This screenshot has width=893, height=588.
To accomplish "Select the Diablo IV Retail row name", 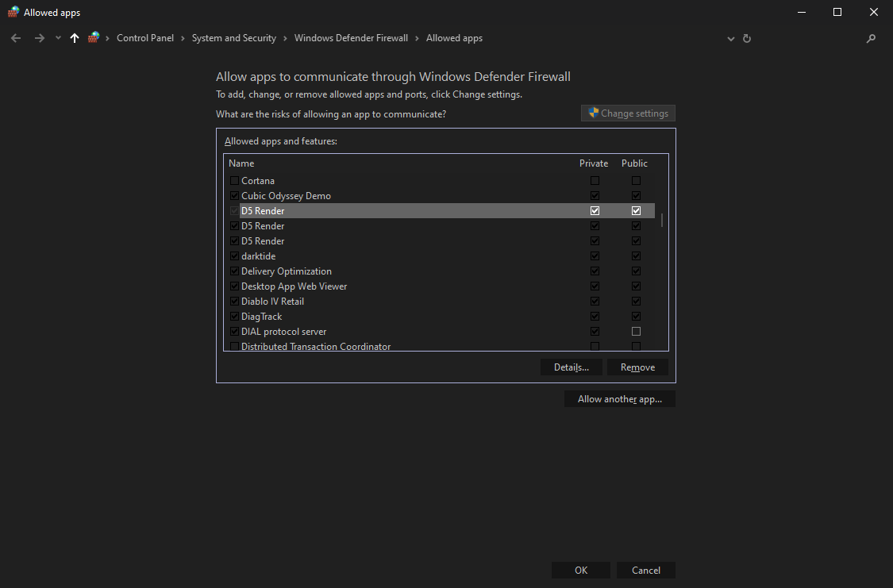I will pos(273,301).
